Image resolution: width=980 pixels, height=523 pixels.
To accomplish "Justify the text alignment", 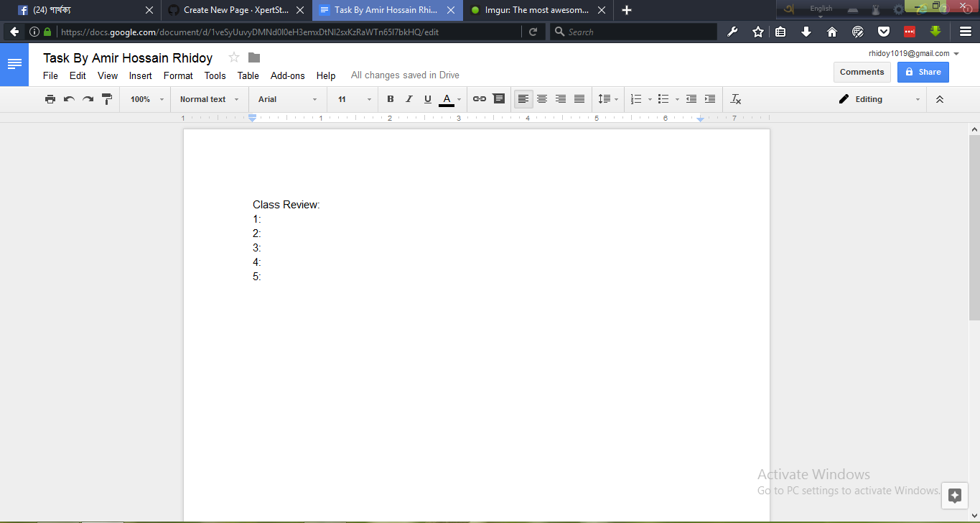I will point(579,99).
